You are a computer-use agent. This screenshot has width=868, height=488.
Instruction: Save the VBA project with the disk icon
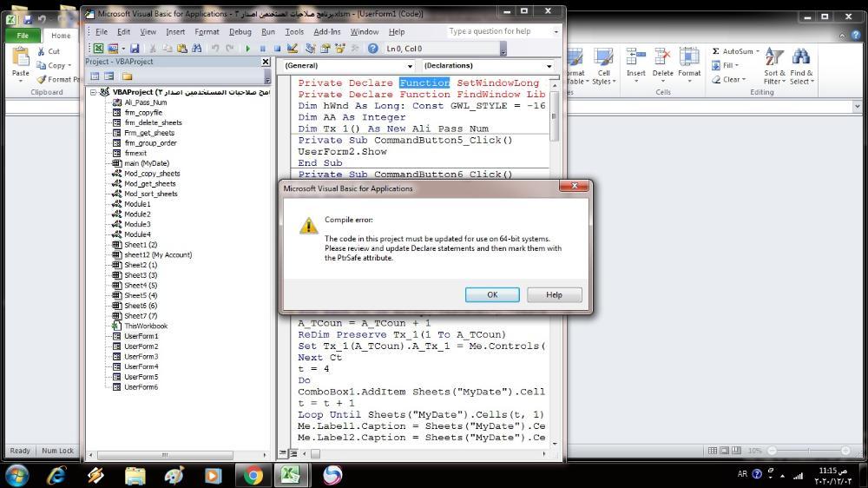click(135, 49)
